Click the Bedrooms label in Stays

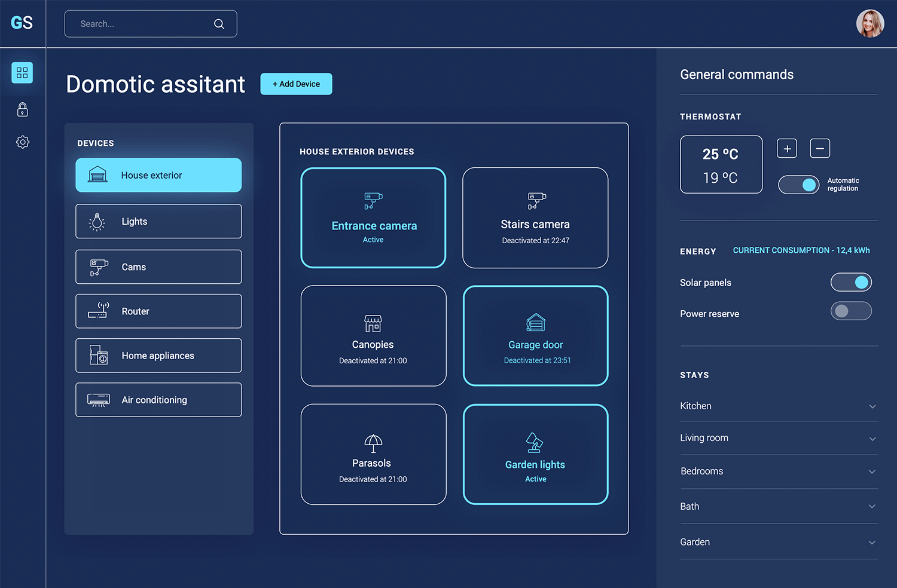coord(702,471)
